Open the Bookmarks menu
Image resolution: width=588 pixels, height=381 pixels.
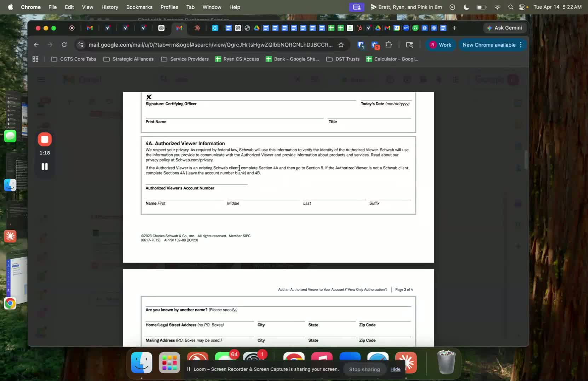(x=139, y=7)
